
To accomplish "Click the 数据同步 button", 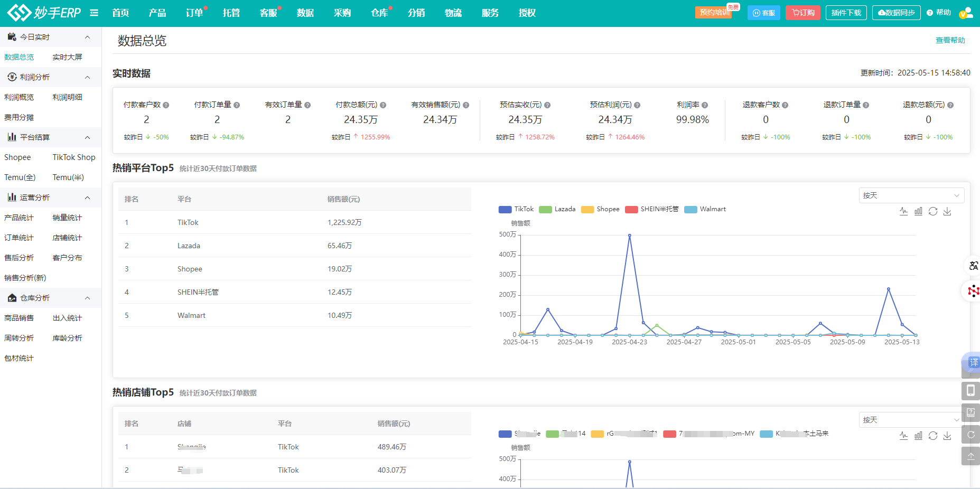I will [896, 13].
